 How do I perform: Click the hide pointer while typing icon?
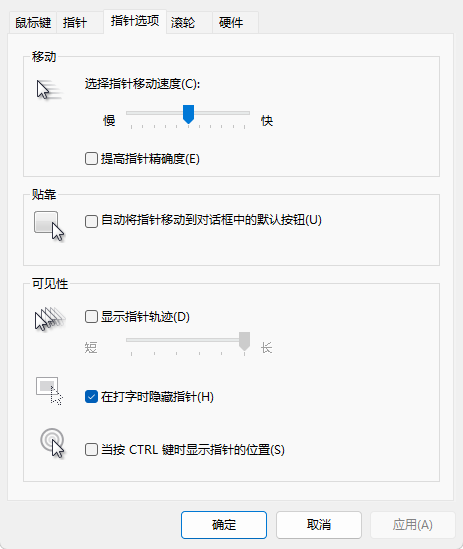49,391
